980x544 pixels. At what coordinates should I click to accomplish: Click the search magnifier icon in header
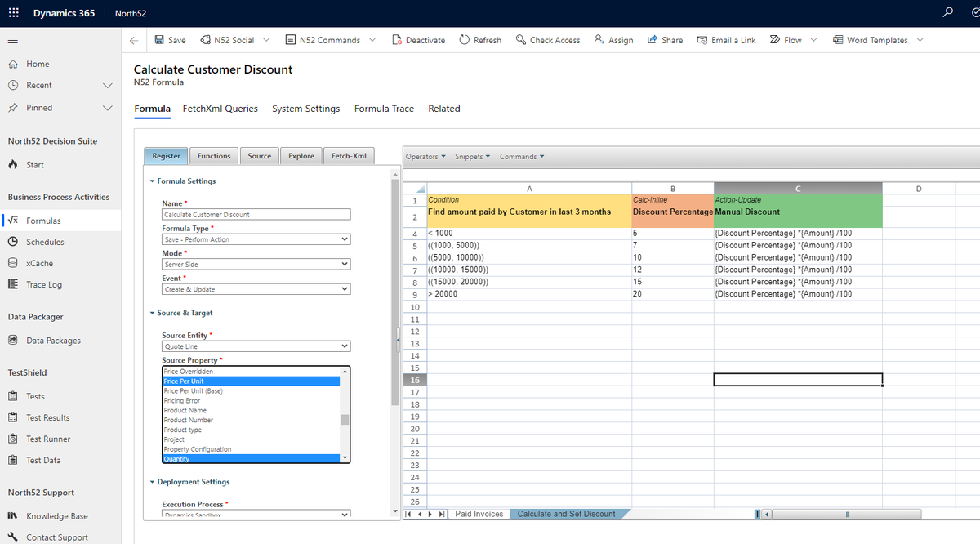point(947,13)
